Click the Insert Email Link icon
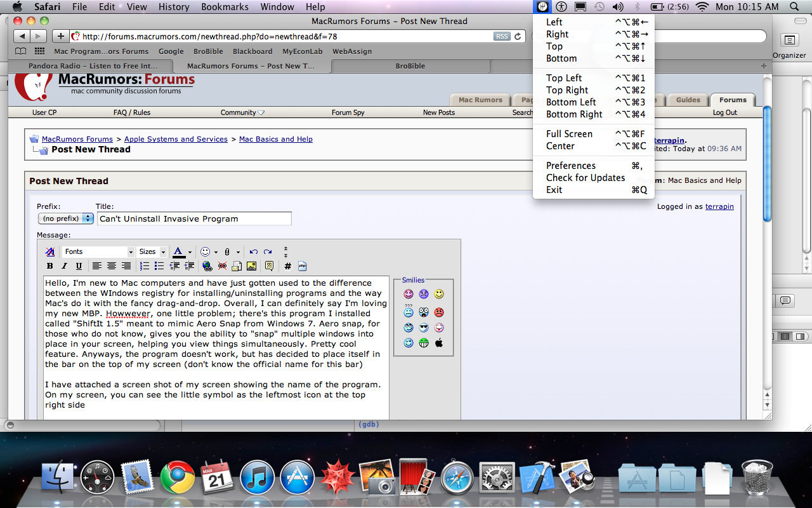Image resolution: width=812 pixels, height=508 pixels. tap(237, 266)
